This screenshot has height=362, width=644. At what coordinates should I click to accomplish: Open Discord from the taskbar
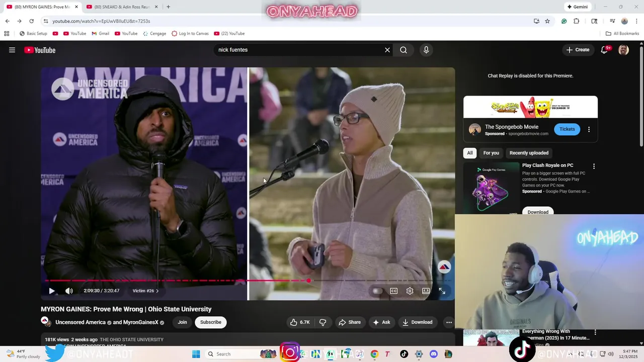(434, 354)
